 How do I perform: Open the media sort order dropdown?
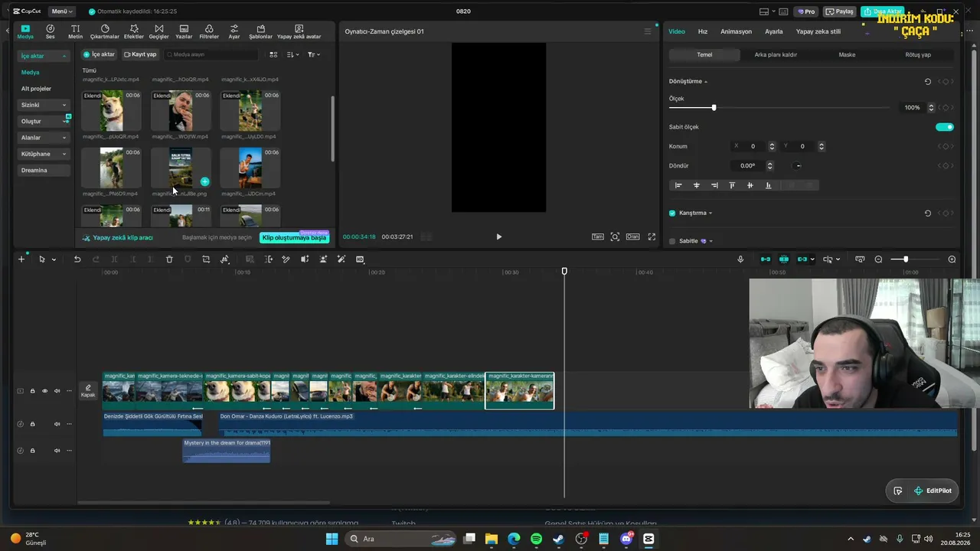pos(293,54)
